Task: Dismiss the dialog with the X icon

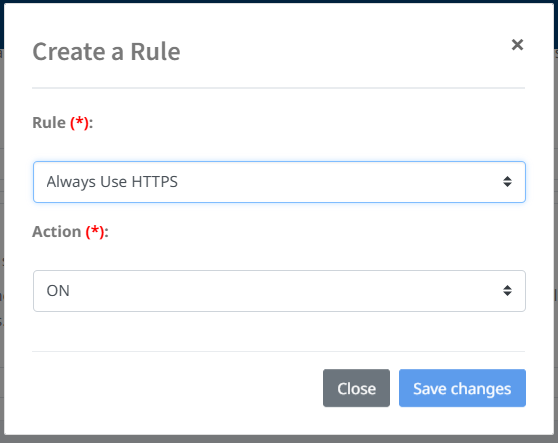Action: tap(517, 45)
